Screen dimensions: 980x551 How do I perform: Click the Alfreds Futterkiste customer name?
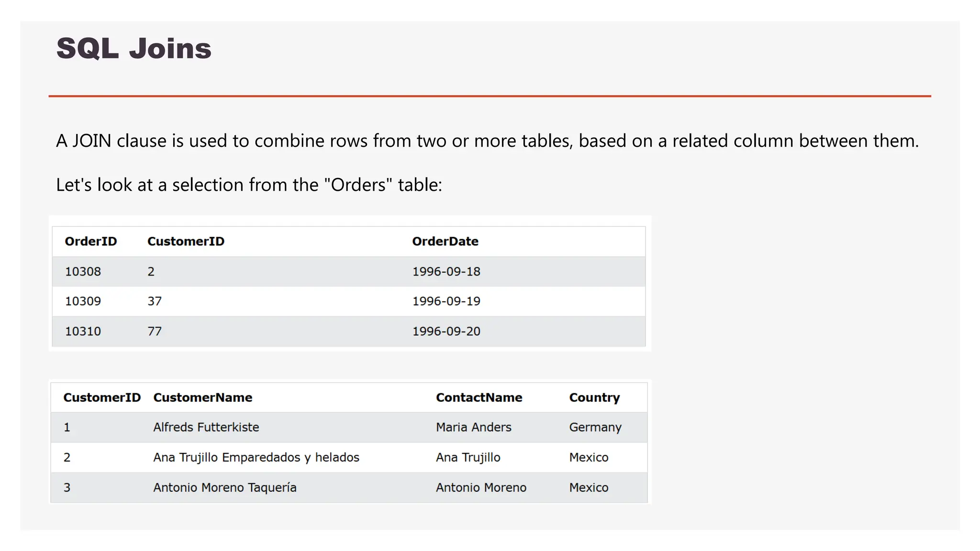point(206,427)
